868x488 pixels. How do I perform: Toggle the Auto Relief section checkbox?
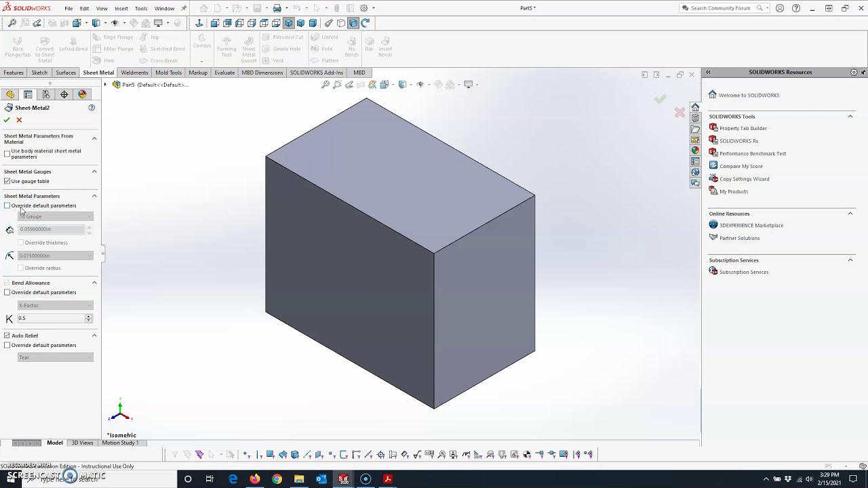(7, 335)
